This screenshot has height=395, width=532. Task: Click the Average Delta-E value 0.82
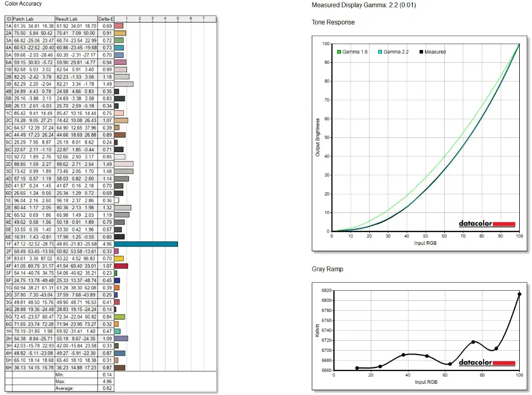click(x=107, y=388)
